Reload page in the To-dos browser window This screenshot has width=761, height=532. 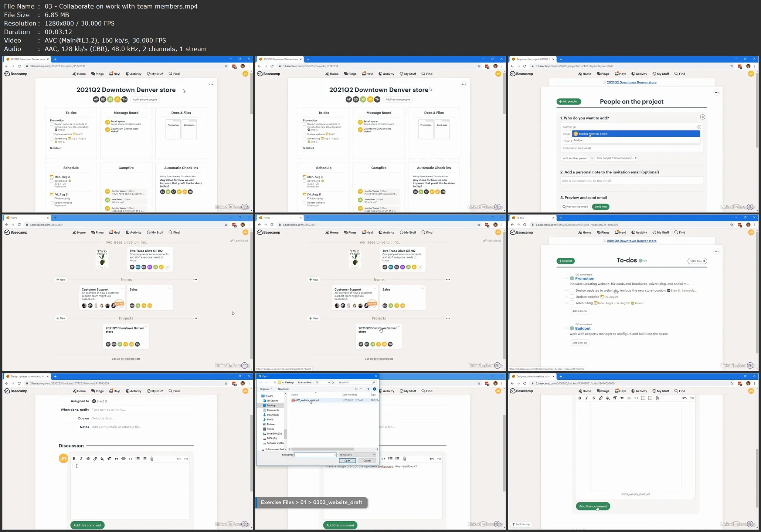pyautogui.click(x=524, y=225)
